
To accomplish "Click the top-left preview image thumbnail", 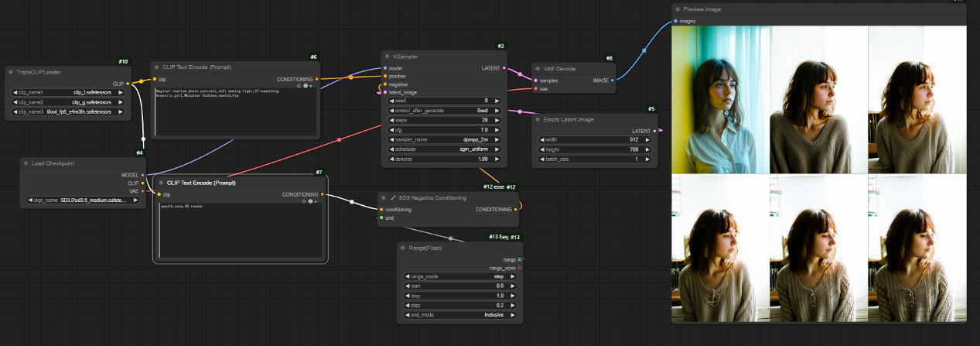I will (x=721, y=100).
